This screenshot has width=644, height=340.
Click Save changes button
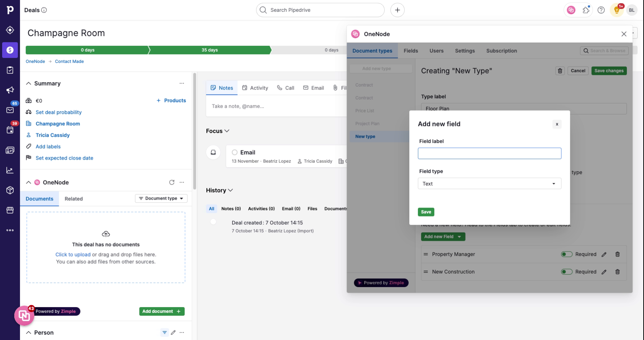pyautogui.click(x=609, y=71)
